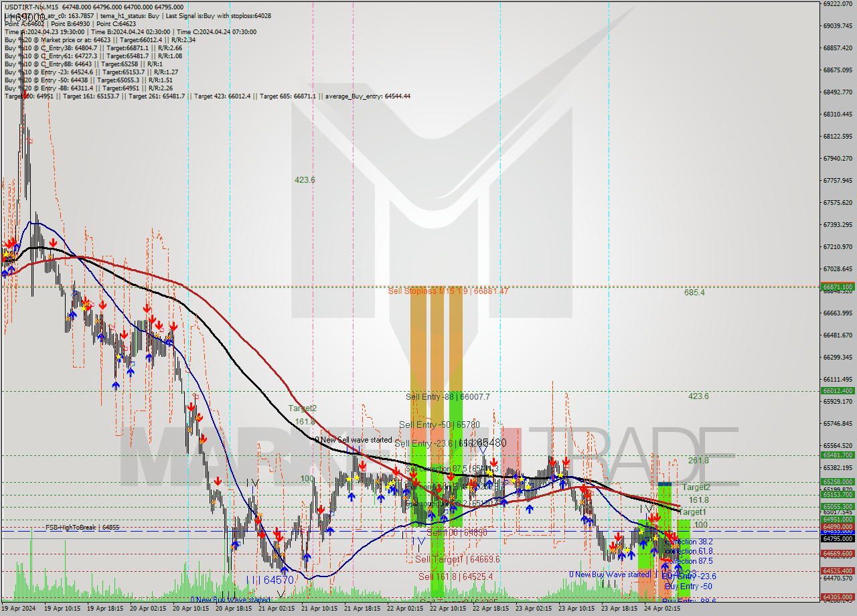This screenshot has width=857, height=616.
Task: Click the 'Target1' label near the right edge
Action: [692, 512]
